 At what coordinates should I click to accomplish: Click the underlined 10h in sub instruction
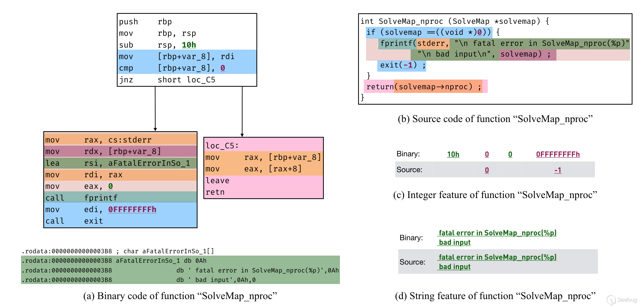[x=189, y=45]
